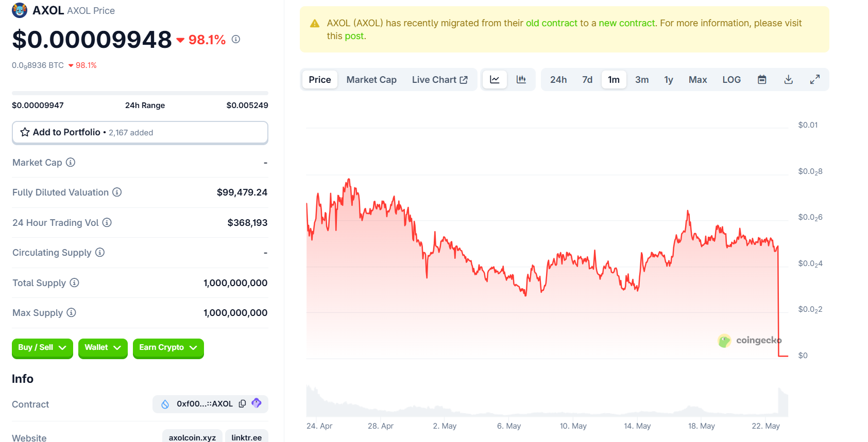This screenshot has width=868, height=442.
Task: Toggle LOG scale on the chart
Action: pyautogui.click(x=731, y=80)
